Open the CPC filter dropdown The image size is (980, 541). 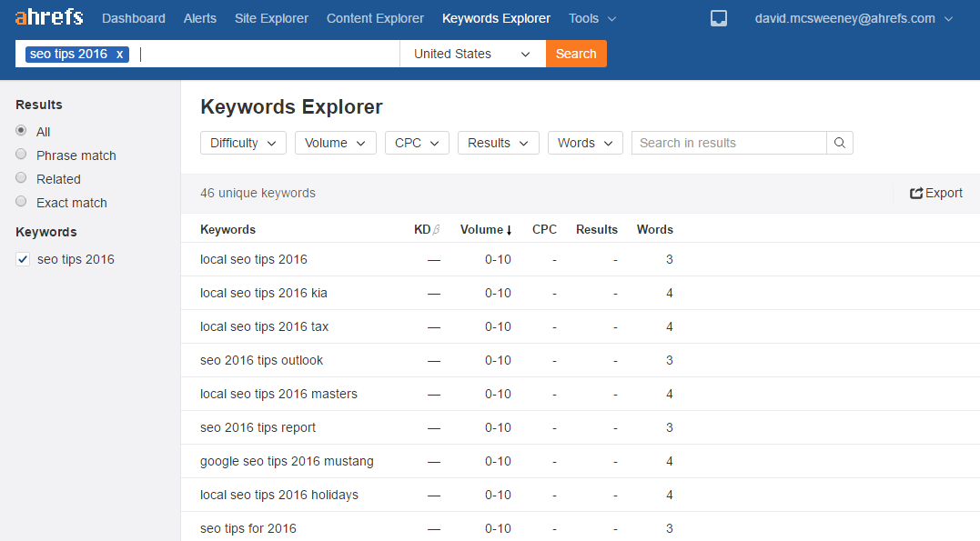[417, 143]
